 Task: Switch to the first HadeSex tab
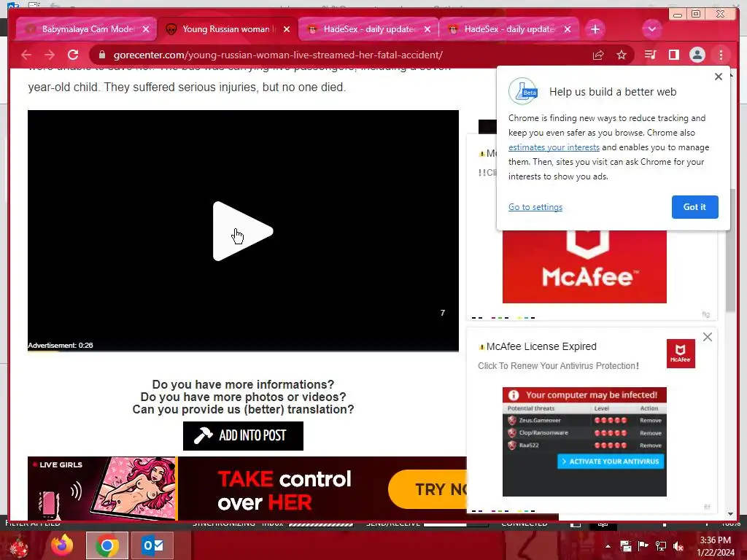click(x=368, y=29)
